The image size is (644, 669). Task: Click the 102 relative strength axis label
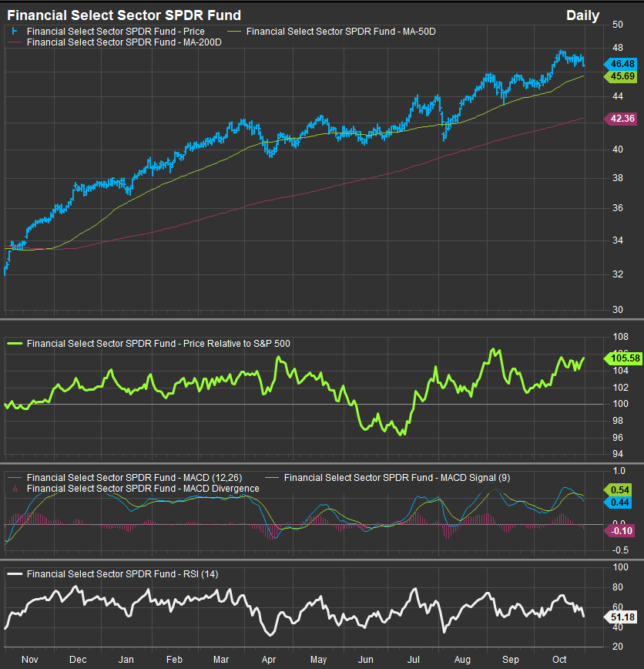tap(621, 388)
